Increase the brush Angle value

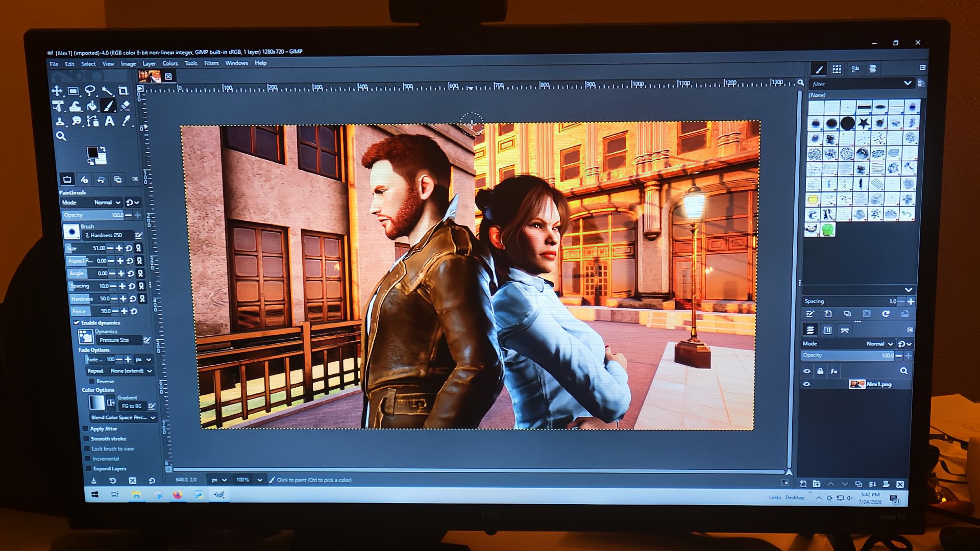121,273
